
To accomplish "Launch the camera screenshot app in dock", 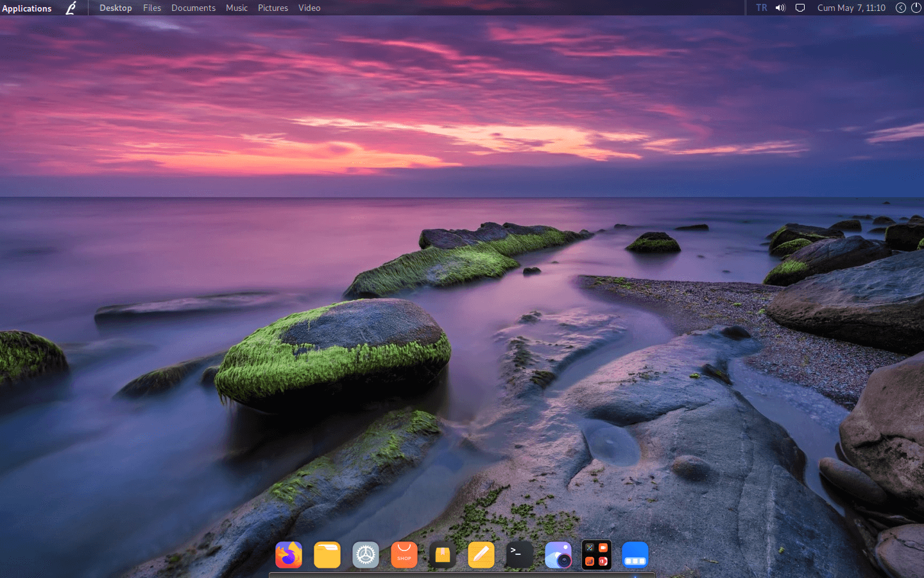I will [558, 555].
